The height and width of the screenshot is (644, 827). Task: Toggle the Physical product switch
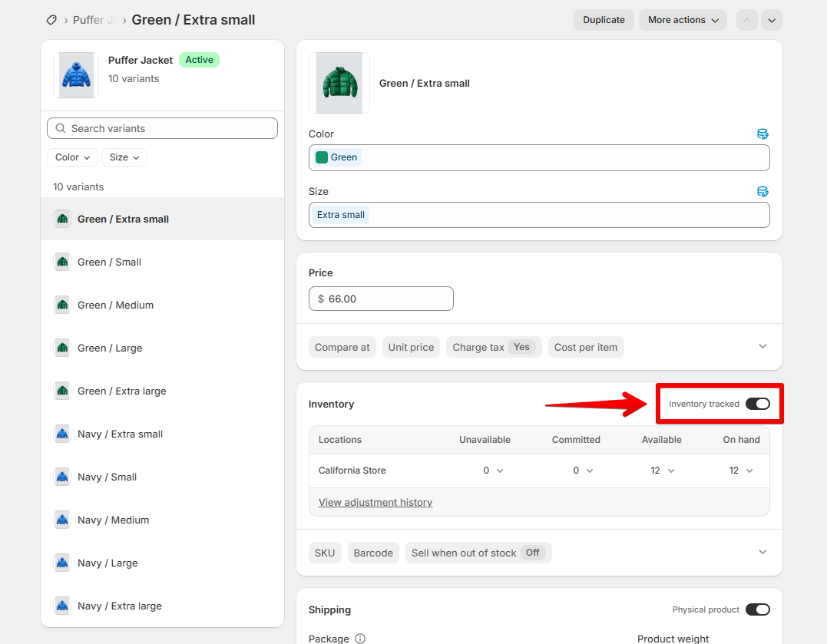point(758,609)
